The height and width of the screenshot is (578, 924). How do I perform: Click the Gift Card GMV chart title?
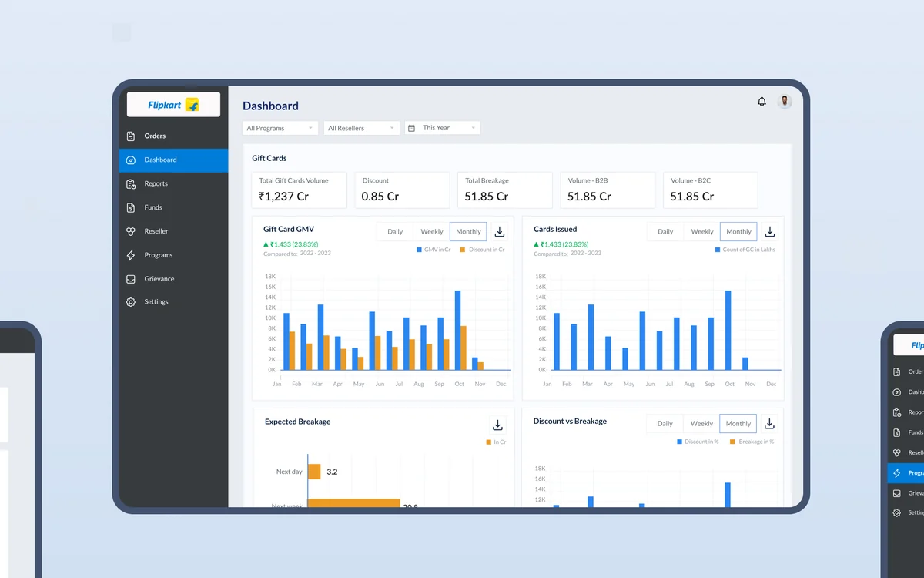(x=289, y=229)
